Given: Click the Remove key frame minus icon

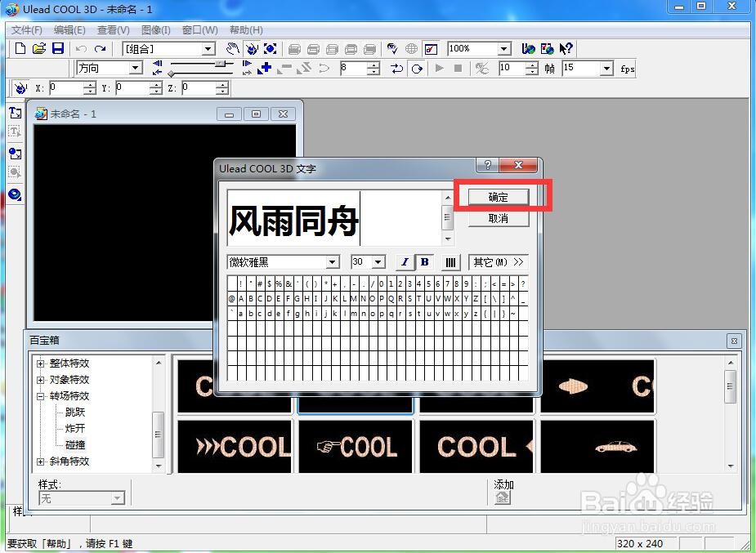Looking at the screenshot, I should (x=284, y=69).
